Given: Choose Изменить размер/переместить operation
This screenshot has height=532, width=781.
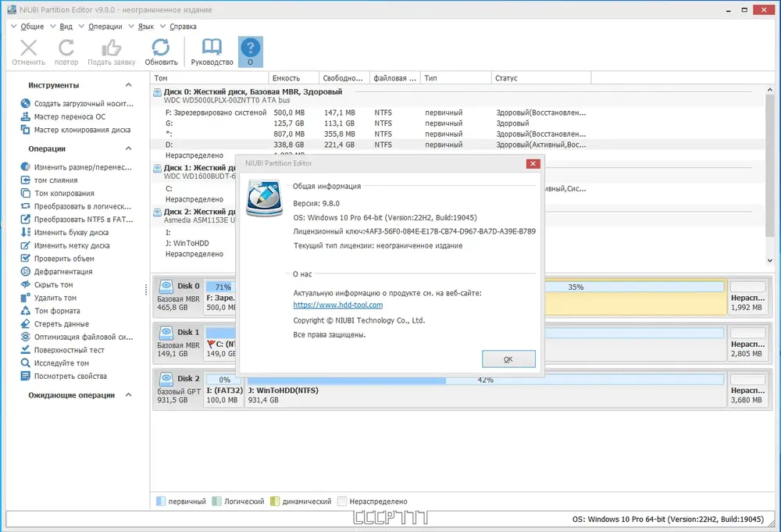Looking at the screenshot, I should (x=77, y=167).
